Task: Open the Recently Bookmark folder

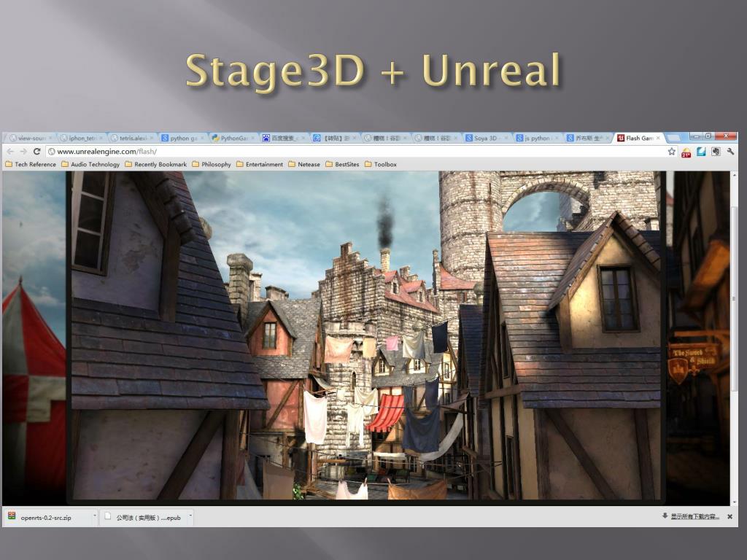Action: 156,164
